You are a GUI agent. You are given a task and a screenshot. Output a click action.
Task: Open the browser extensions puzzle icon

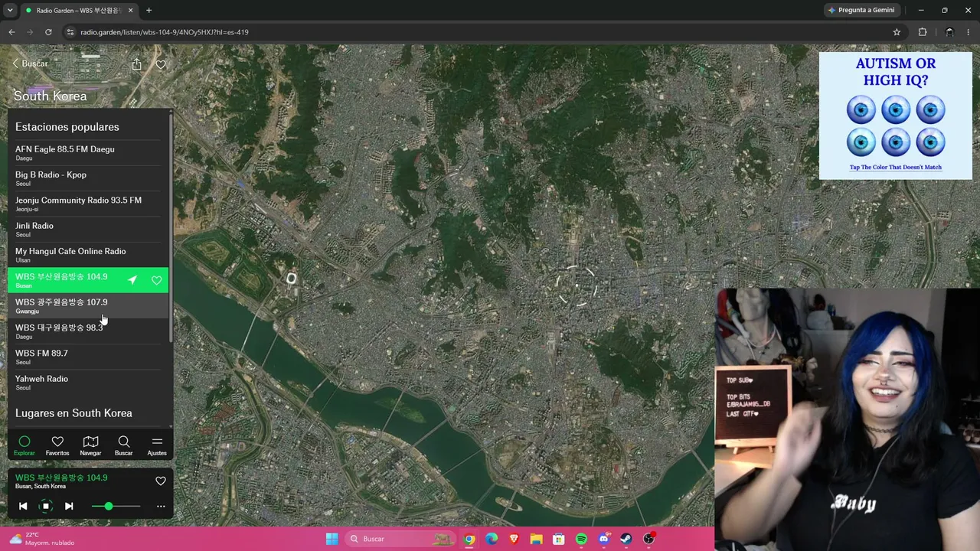click(923, 32)
